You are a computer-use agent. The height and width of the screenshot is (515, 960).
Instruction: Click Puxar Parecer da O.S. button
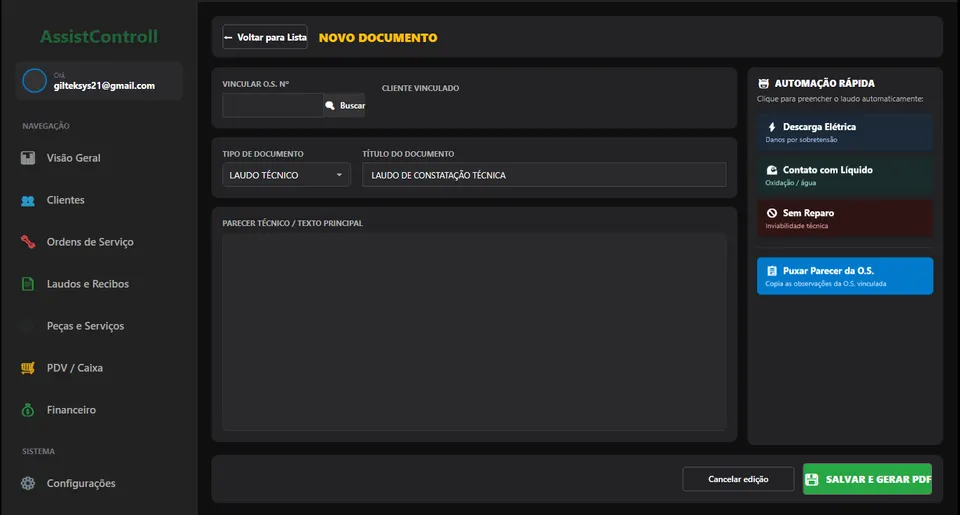[845, 276]
